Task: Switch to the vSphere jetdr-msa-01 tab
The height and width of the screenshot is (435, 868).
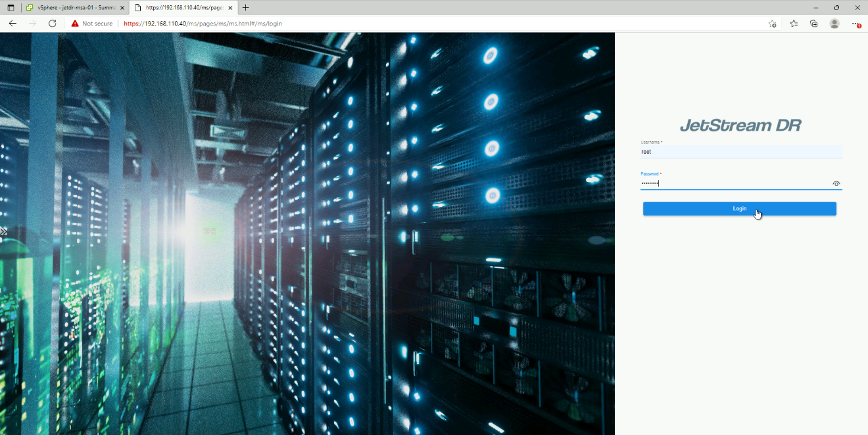Action: point(71,8)
